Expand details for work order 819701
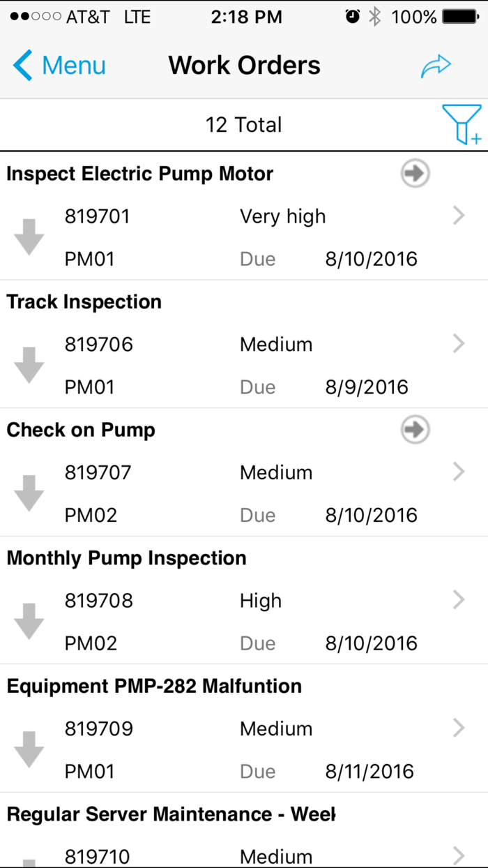488x868 pixels. point(458,216)
